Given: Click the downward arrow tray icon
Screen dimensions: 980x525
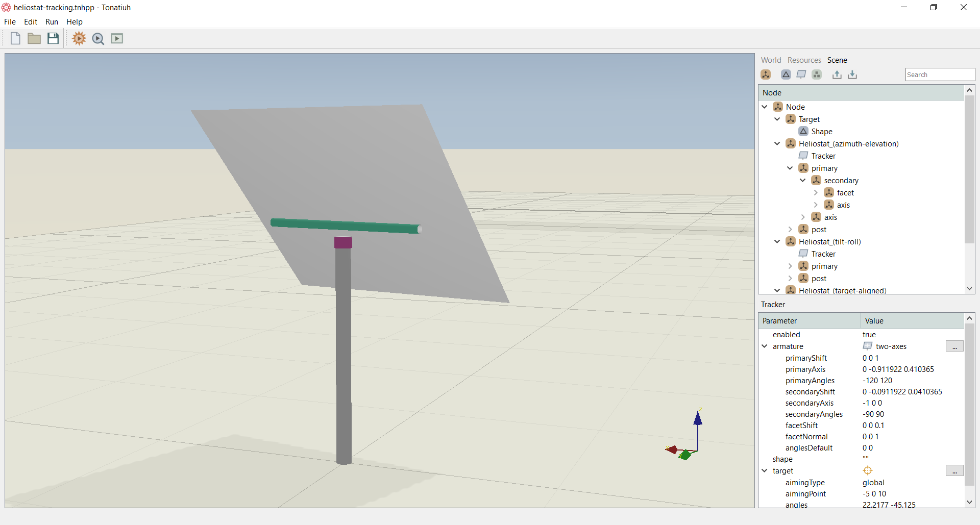Looking at the screenshot, I should (852, 74).
